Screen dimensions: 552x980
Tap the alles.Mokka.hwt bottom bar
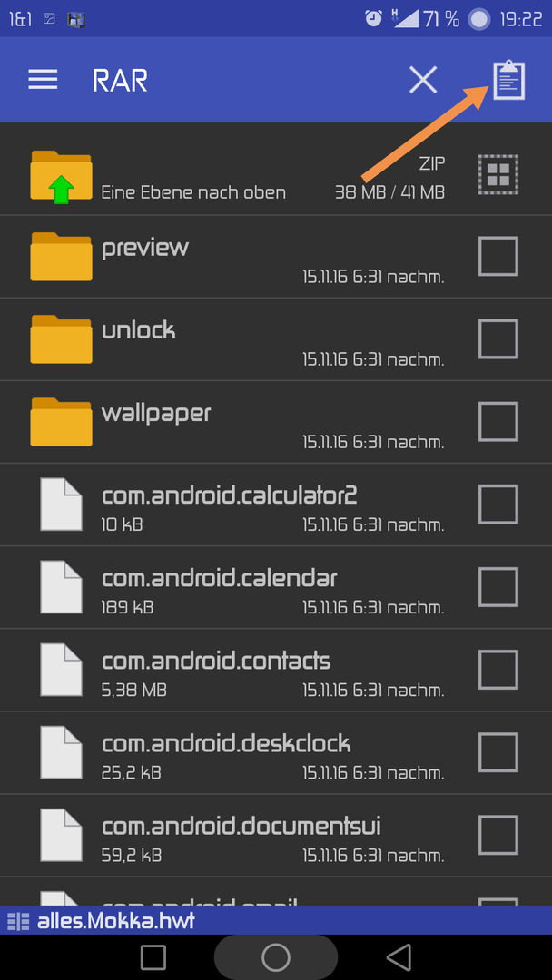click(x=276, y=920)
